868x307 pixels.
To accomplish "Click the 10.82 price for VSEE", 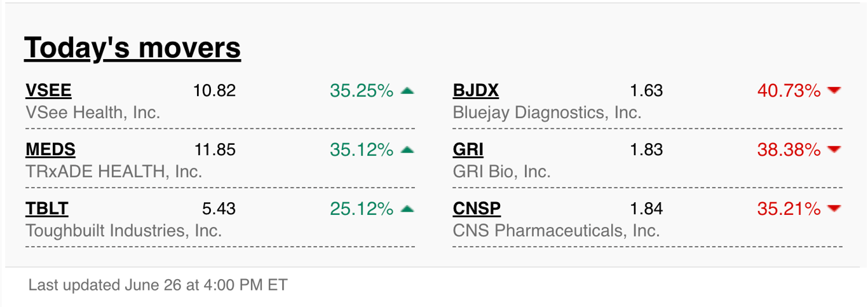I will point(214,91).
